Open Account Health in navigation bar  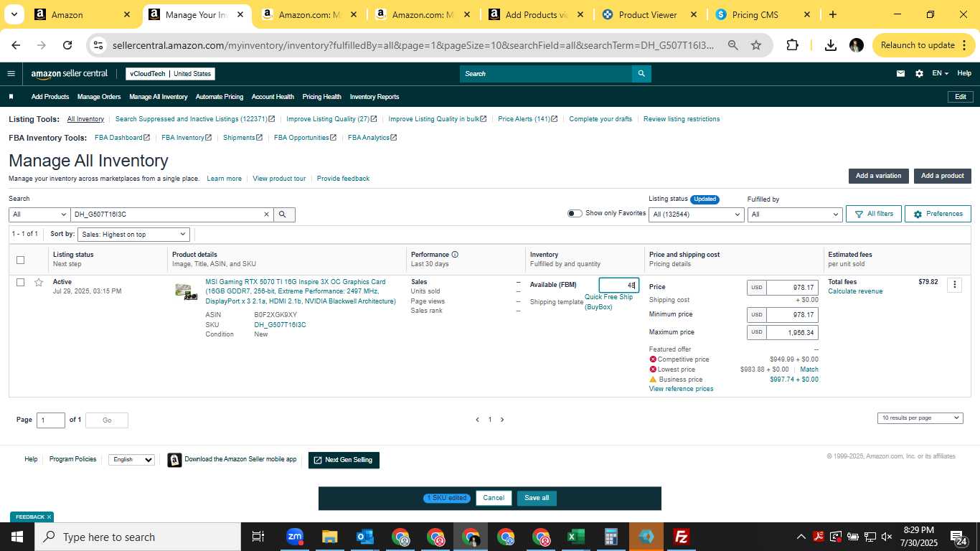273,97
